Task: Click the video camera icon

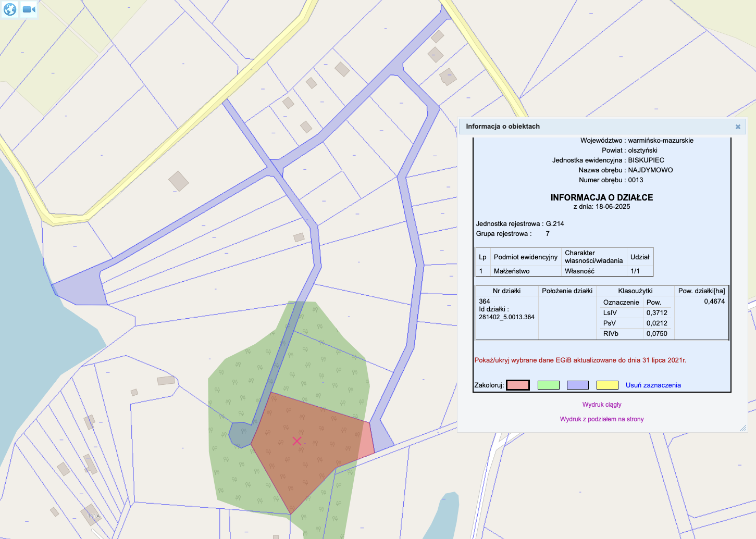Action: coord(29,9)
